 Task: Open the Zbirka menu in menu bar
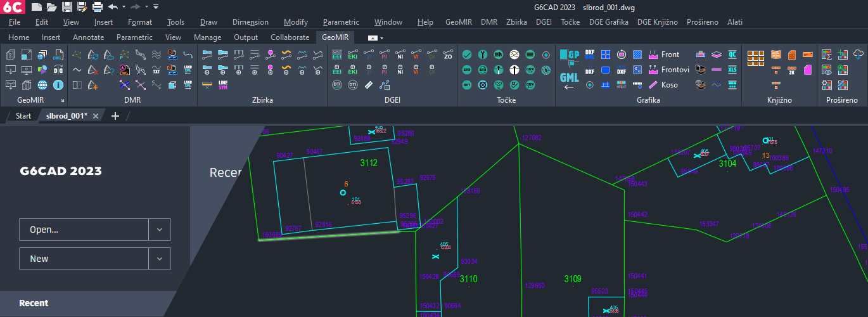(517, 22)
